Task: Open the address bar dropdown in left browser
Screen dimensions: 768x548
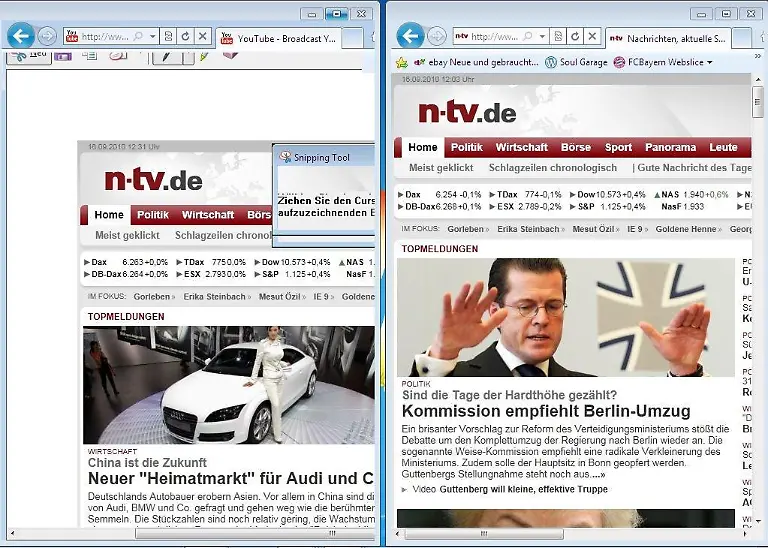Action: point(152,36)
